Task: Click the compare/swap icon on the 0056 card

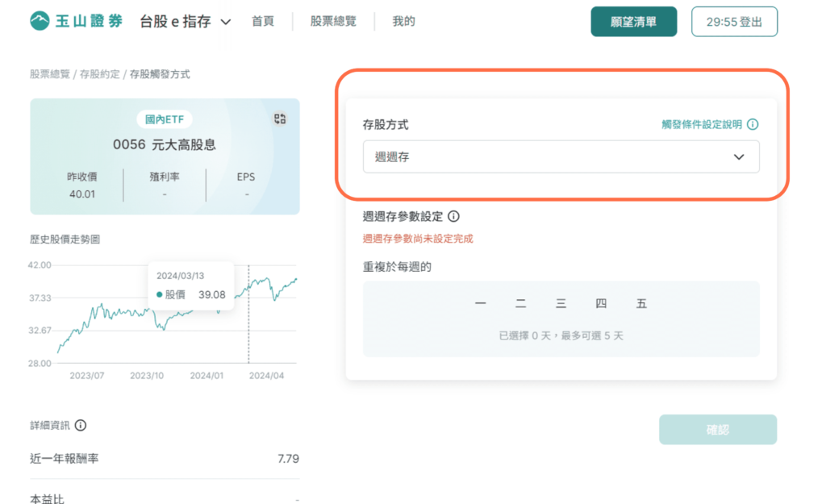Action: coord(280,119)
